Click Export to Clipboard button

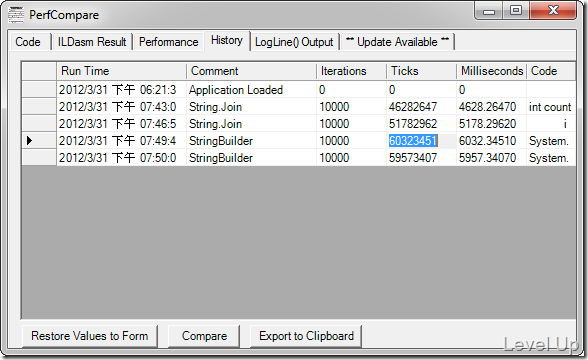pyautogui.click(x=306, y=336)
